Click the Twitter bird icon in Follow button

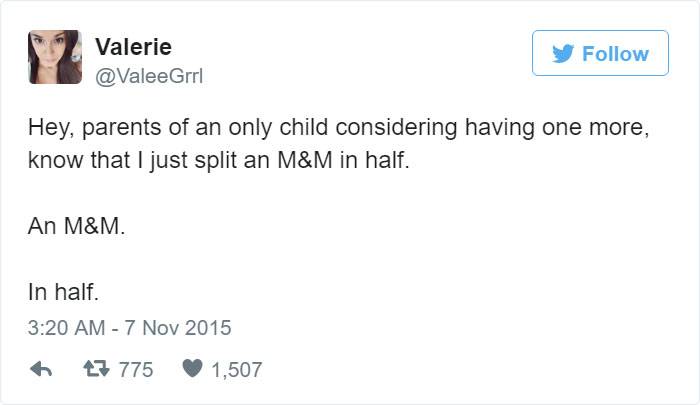562,54
